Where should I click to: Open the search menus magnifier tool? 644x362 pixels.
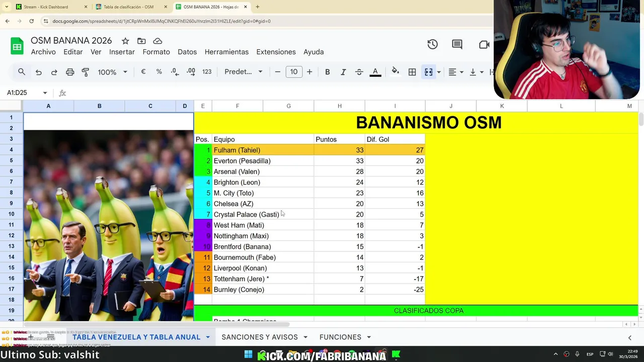pos(22,72)
